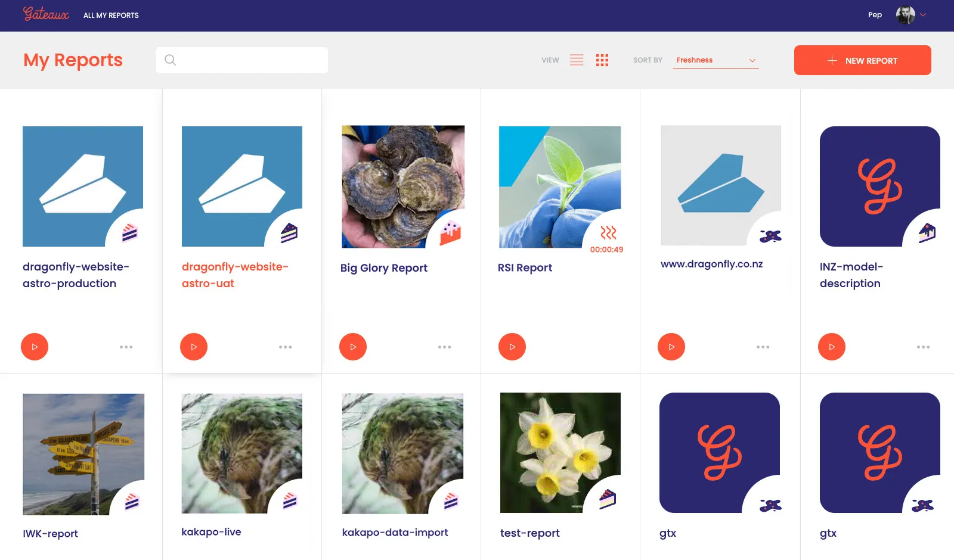The height and width of the screenshot is (560, 954).
Task: Open the kakapo-data-import title
Action: pyautogui.click(x=395, y=533)
